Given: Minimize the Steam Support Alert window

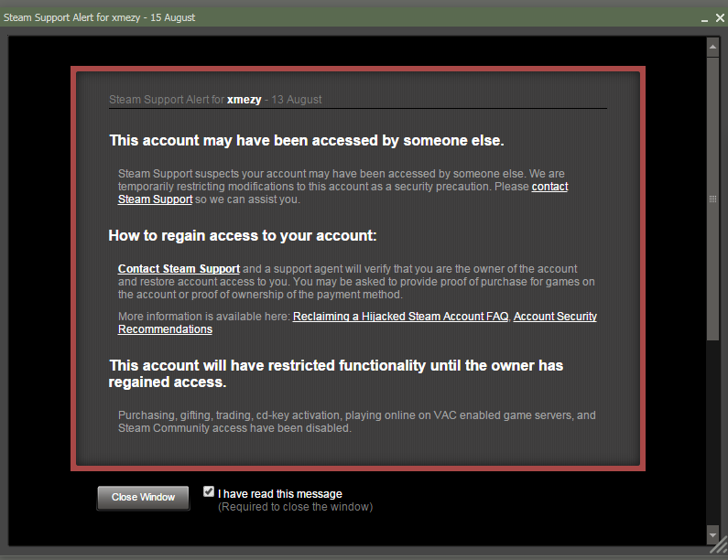Looking at the screenshot, I should 704,18.
